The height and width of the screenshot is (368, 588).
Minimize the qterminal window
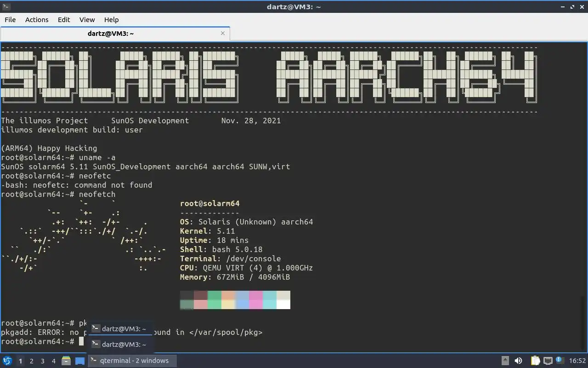pos(564,6)
